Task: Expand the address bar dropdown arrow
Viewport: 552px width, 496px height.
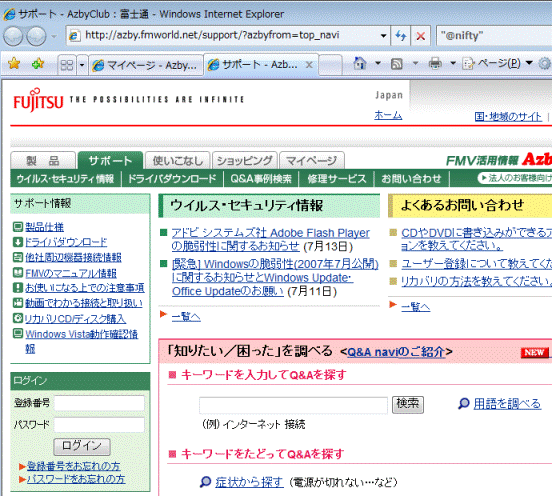Action: coord(383,36)
